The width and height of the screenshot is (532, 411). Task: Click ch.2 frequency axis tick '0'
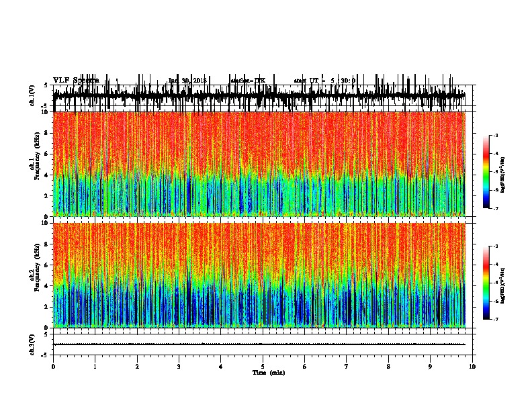pyautogui.click(x=47, y=328)
